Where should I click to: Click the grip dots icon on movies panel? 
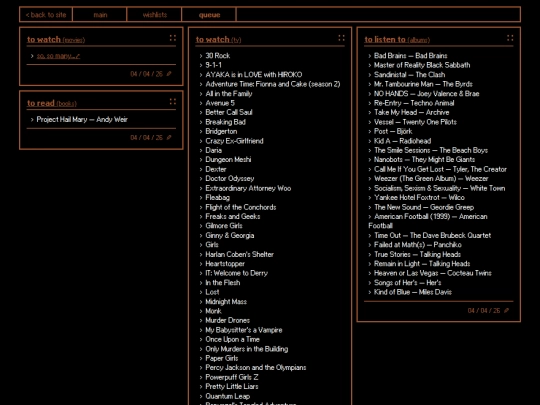pos(173,38)
